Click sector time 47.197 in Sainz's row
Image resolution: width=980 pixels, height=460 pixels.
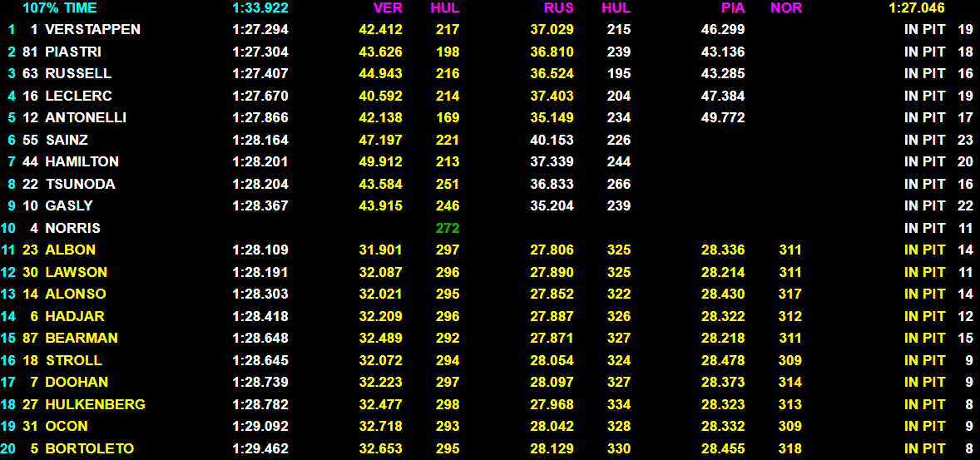tap(381, 140)
